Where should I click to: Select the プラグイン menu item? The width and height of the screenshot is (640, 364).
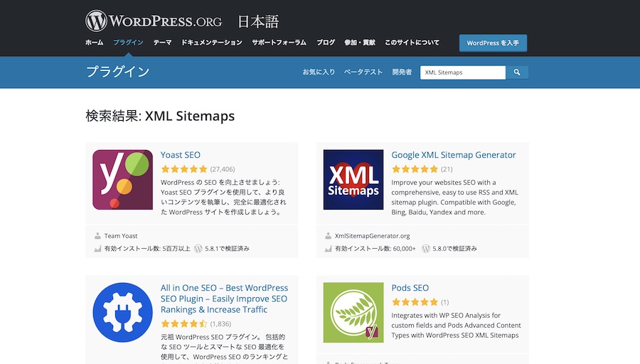pos(128,43)
